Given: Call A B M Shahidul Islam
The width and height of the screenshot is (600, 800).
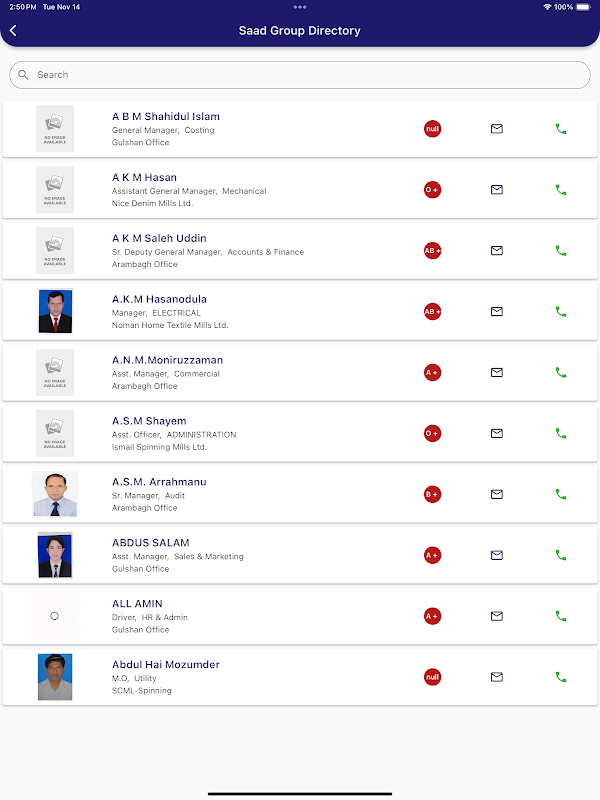Looking at the screenshot, I should [x=561, y=129].
